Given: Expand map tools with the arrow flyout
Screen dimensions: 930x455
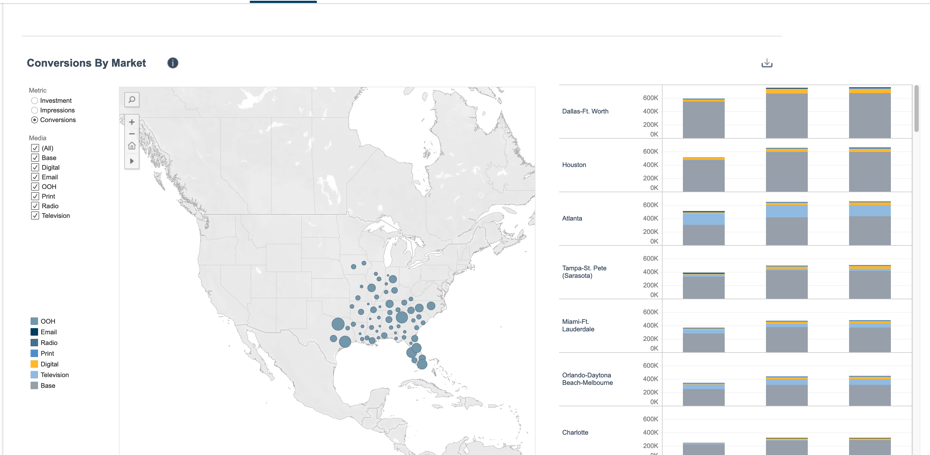Looking at the screenshot, I should pyautogui.click(x=132, y=161).
